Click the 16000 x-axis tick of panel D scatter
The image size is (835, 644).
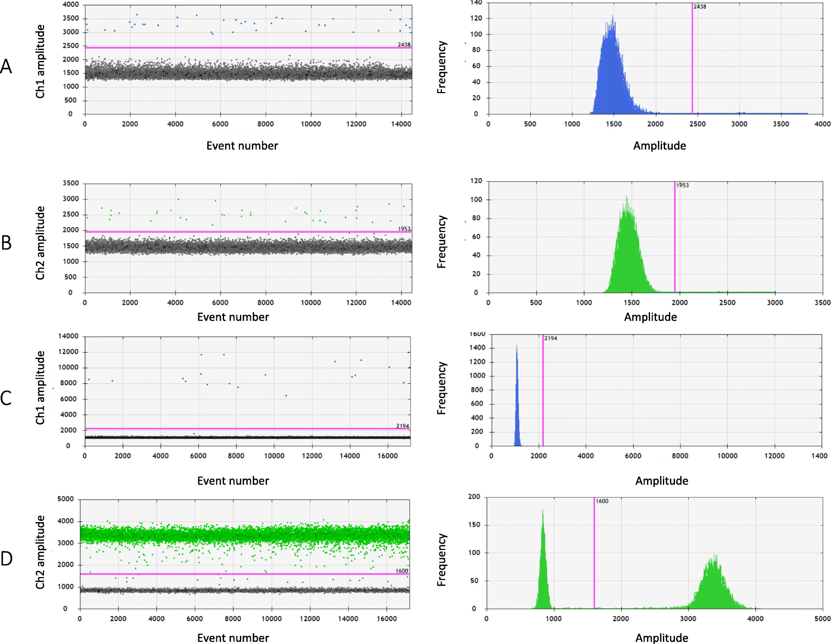point(387,619)
